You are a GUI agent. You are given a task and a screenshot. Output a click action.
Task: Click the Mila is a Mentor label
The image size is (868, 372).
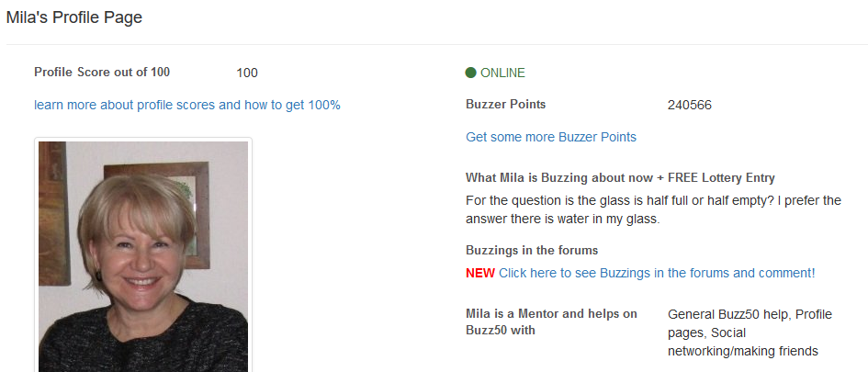click(551, 322)
